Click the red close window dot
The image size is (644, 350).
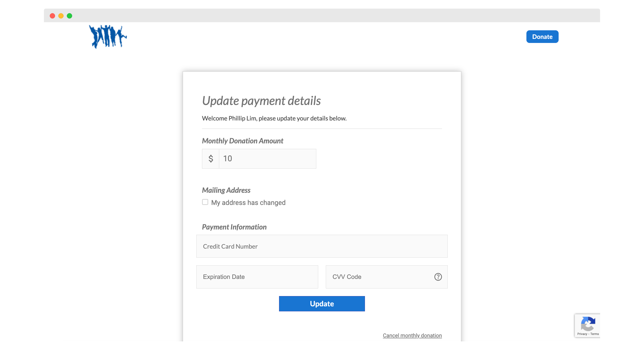pyautogui.click(x=52, y=16)
